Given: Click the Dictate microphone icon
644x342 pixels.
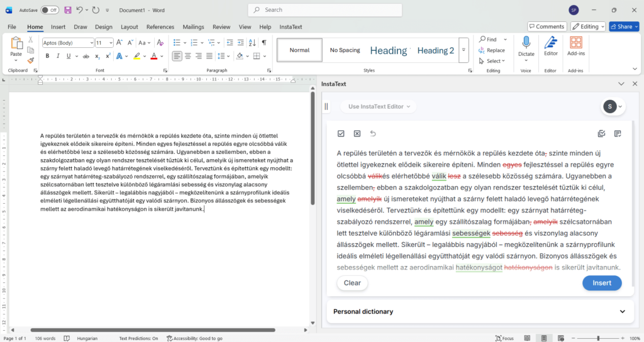Looking at the screenshot, I should point(526,43).
